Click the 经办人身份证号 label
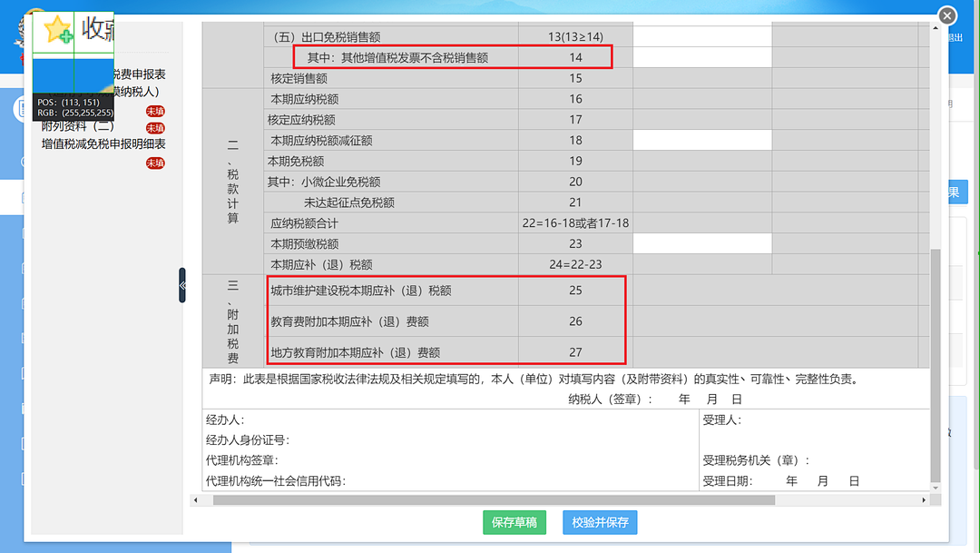Viewport: 980px width, 553px height. point(248,439)
